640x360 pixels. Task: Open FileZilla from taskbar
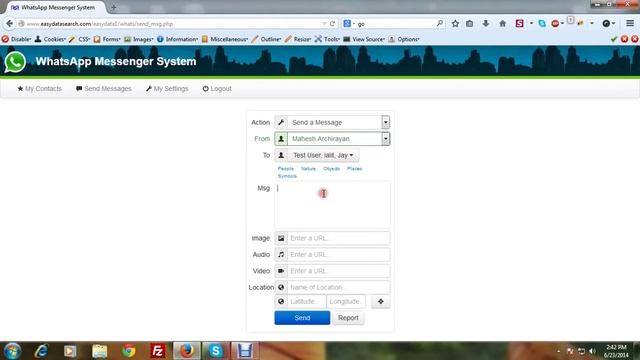(x=158, y=351)
